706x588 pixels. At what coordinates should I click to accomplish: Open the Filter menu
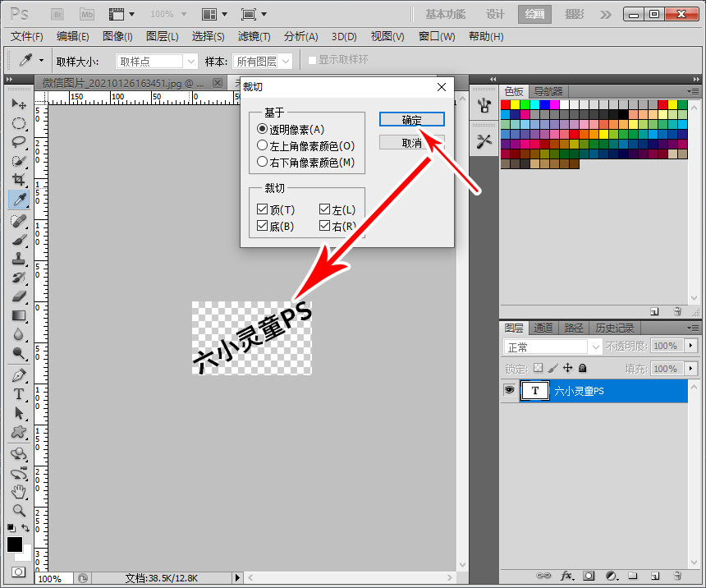click(x=254, y=36)
